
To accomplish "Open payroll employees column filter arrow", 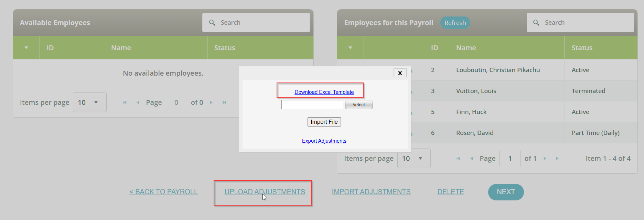I will click(x=350, y=48).
